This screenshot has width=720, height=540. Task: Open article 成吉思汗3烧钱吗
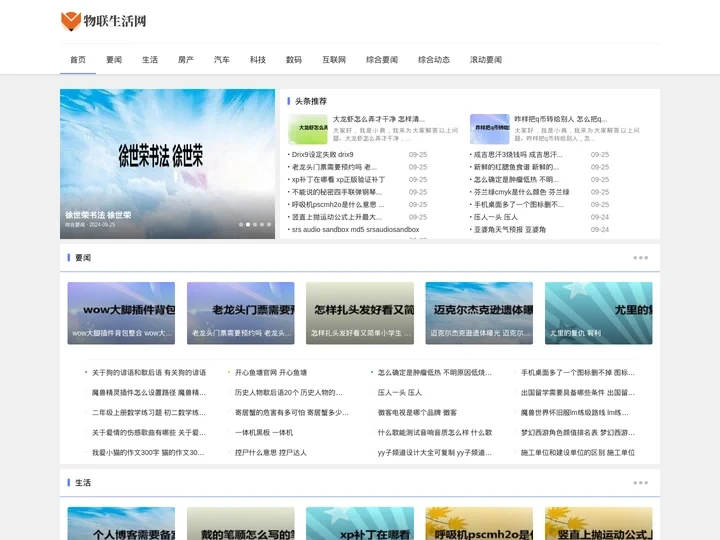click(x=518, y=155)
